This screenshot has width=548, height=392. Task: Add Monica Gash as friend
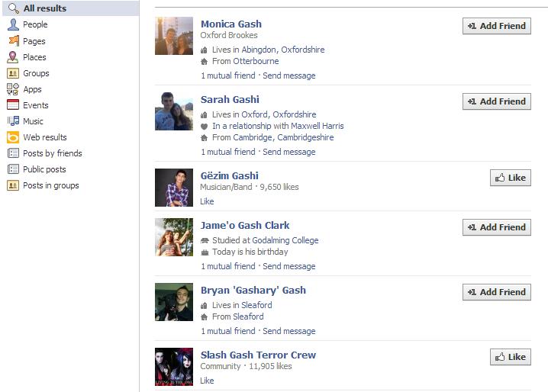[497, 26]
